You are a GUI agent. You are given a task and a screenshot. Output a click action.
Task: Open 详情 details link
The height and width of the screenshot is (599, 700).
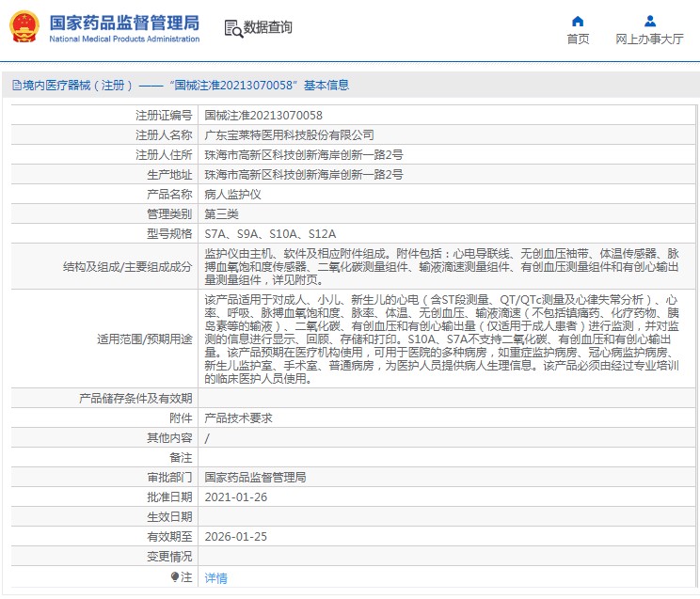tap(216, 578)
